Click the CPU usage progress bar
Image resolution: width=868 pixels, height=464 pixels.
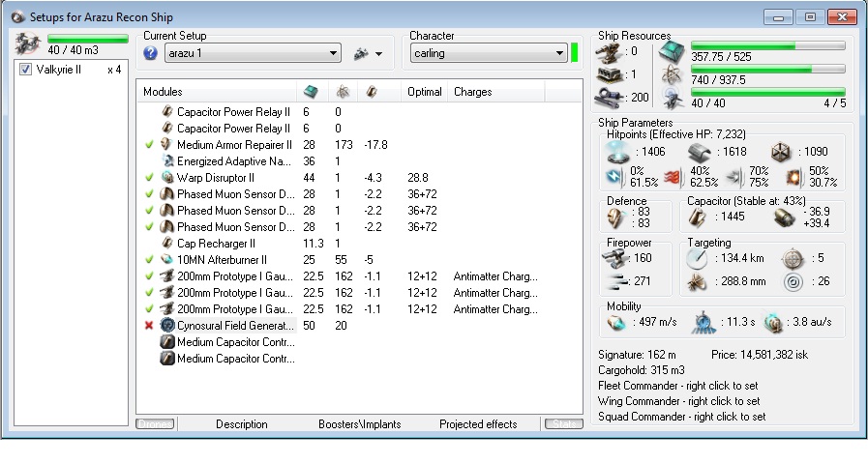(767, 45)
